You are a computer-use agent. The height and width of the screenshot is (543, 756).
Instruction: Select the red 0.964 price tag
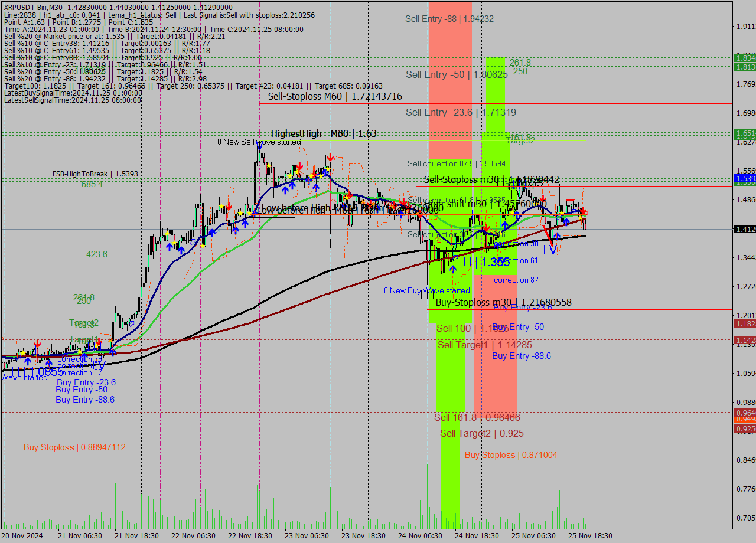[x=744, y=413]
